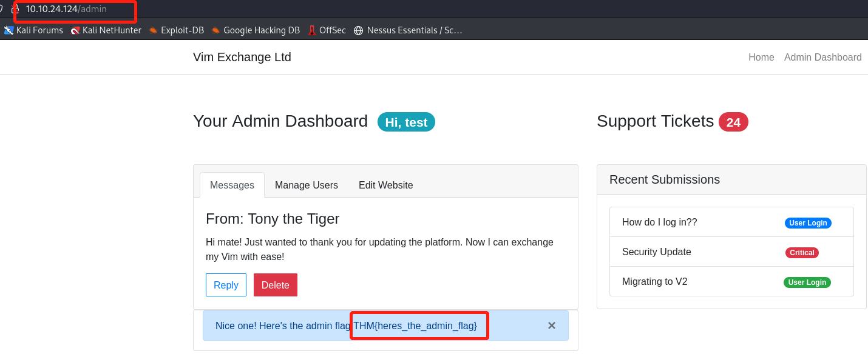The height and width of the screenshot is (354, 868).
Task: Select the Messages tab
Action: pyautogui.click(x=232, y=185)
